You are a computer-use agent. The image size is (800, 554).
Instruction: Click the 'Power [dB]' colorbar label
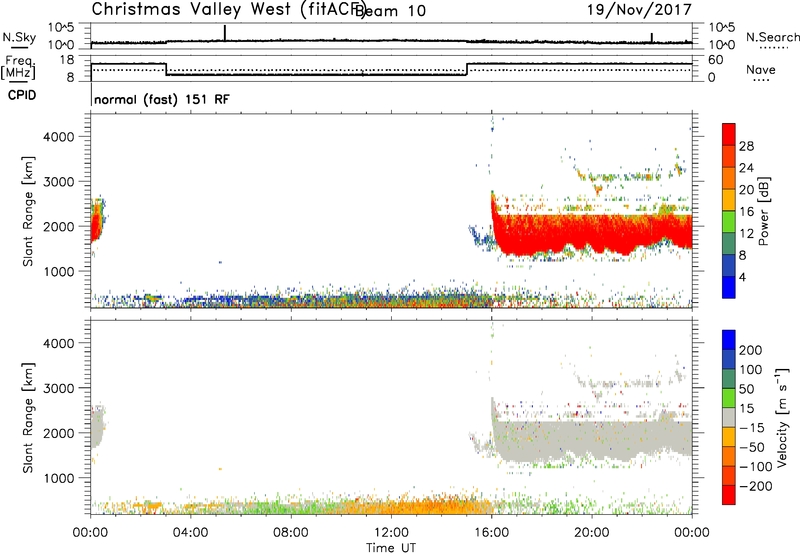coord(764,211)
